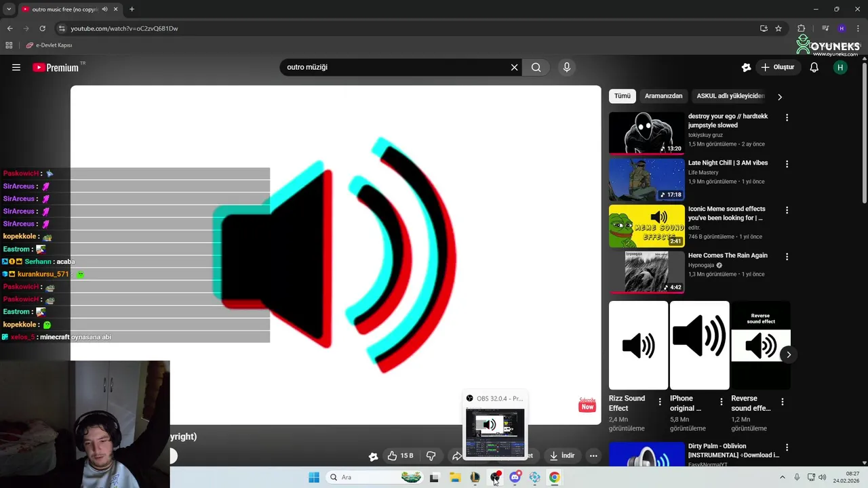Image resolution: width=868 pixels, height=488 pixels.
Task: Click the main video player area
Action: [x=336, y=255]
